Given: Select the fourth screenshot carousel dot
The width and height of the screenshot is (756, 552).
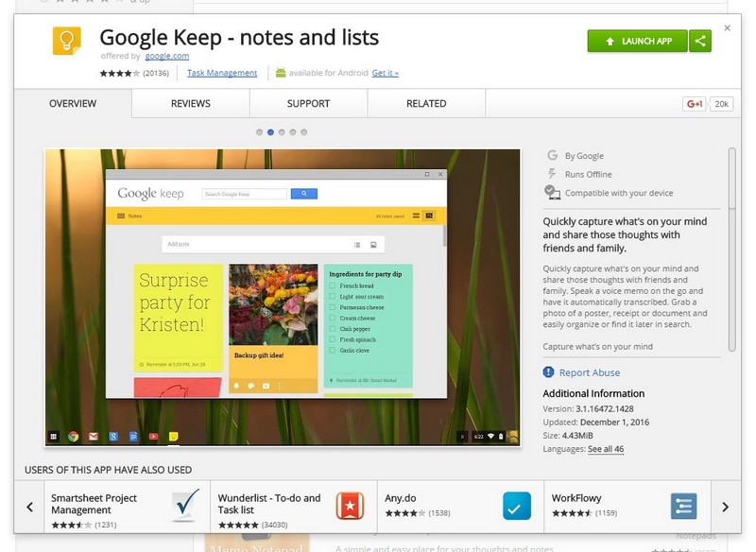Looking at the screenshot, I should coord(293,132).
